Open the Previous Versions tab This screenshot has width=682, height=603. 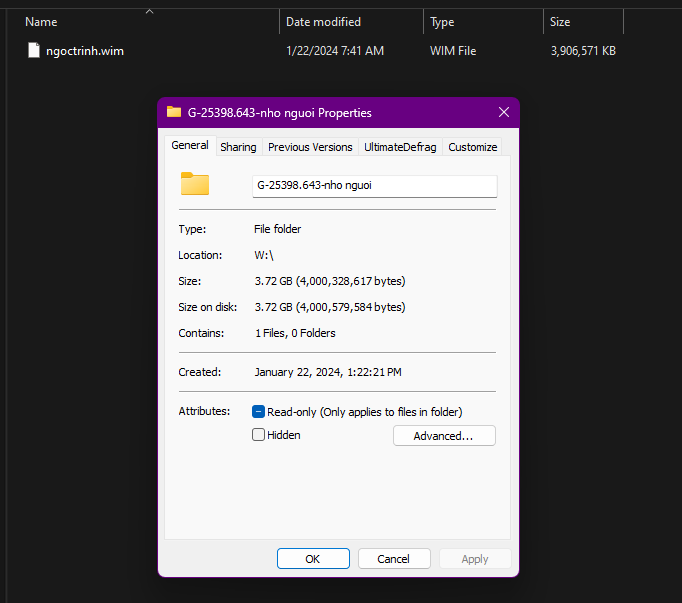coord(310,147)
